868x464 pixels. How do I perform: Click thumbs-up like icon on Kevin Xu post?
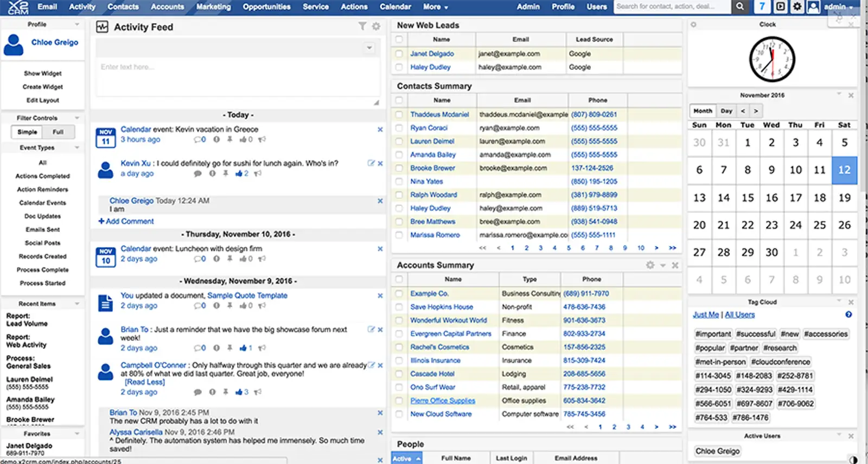pyautogui.click(x=239, y=173)
